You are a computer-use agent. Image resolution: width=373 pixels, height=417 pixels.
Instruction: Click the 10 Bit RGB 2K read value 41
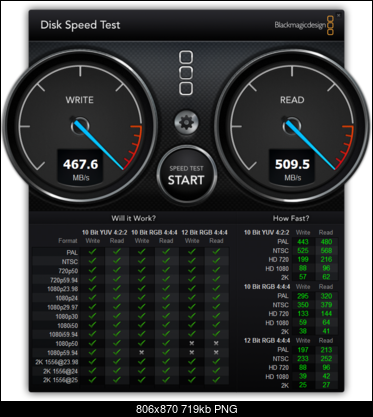pyautogui.click(x=326, y=331)
